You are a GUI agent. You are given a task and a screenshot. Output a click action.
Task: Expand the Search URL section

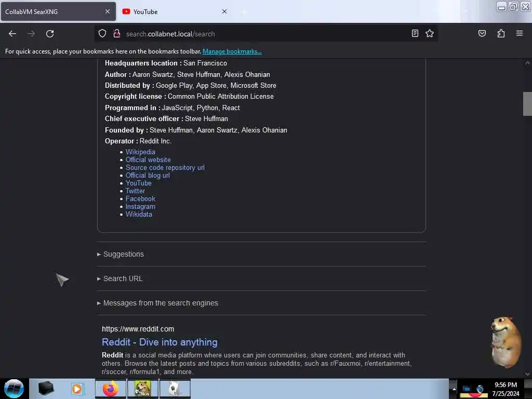[123, 278]
